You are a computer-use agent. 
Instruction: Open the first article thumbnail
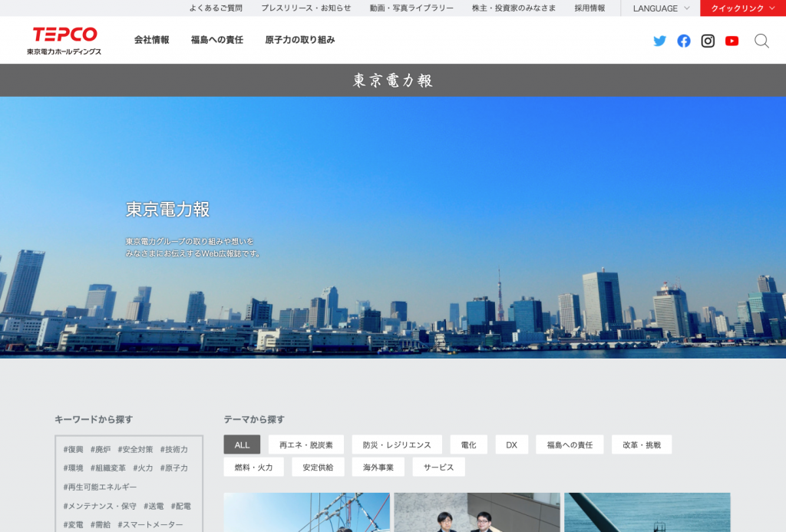pos(306,512)
